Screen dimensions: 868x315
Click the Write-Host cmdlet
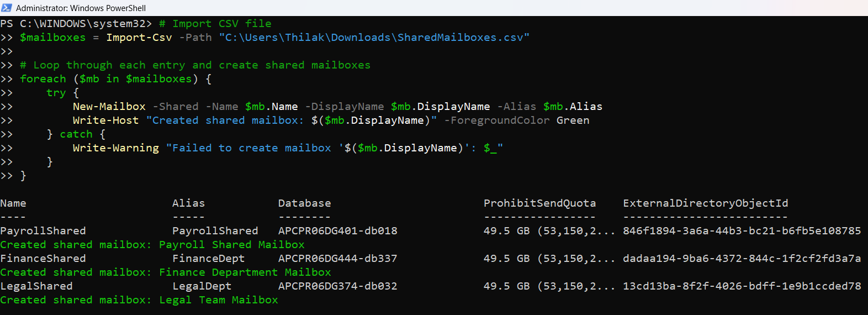[105, 120]
